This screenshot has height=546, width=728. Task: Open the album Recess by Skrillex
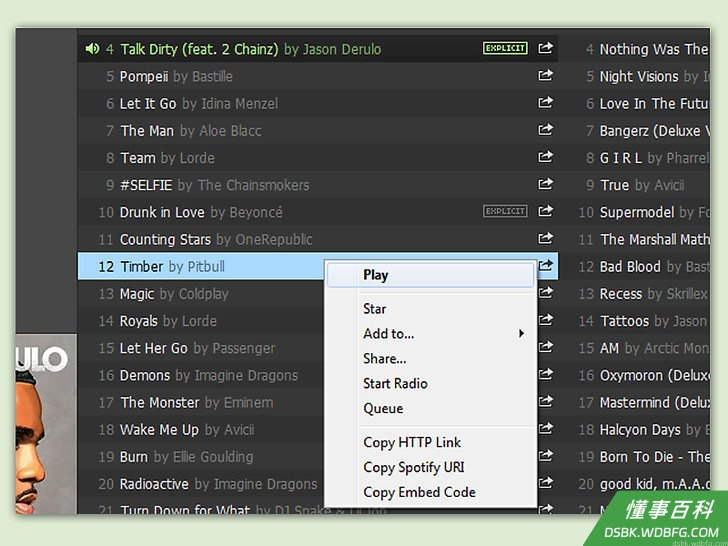(621, 294)
